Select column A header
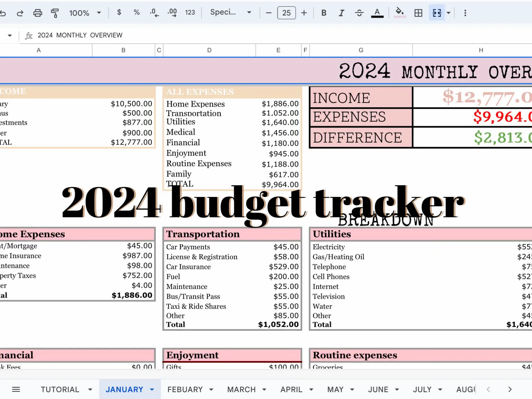 tap(39, 50)
